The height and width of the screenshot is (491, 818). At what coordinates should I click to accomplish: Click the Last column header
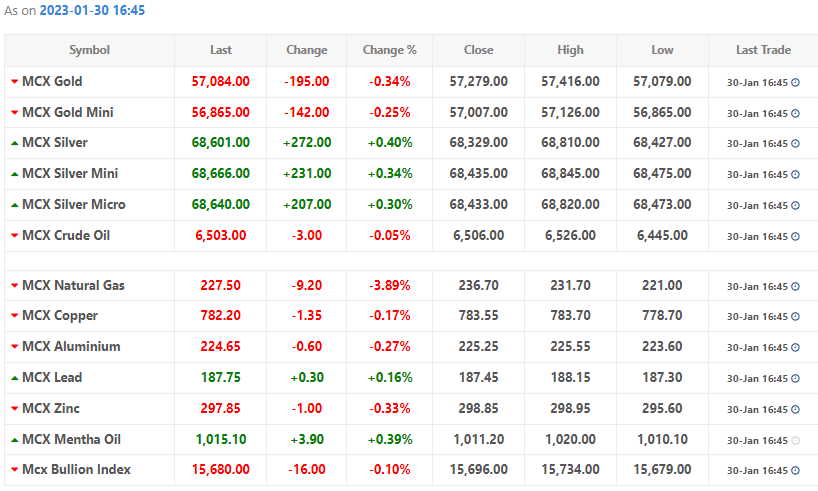(x=221, y=50)
